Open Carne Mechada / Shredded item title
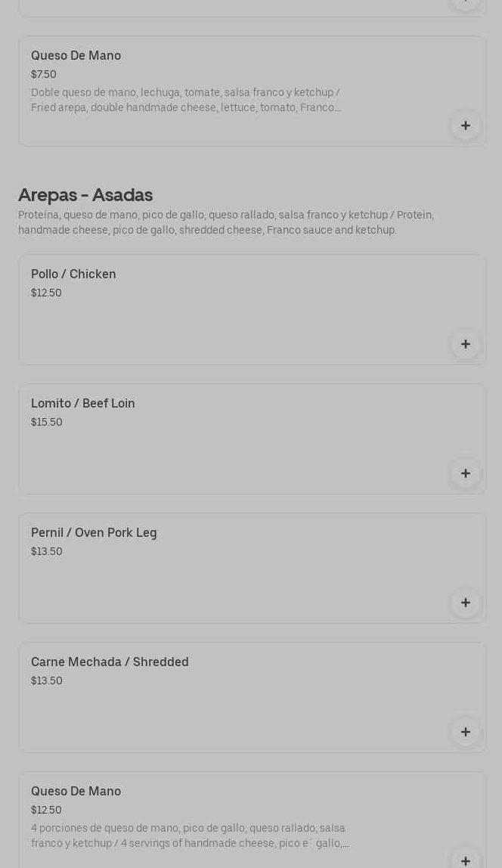Screen dimensions: 502x868 click(110, 662)
